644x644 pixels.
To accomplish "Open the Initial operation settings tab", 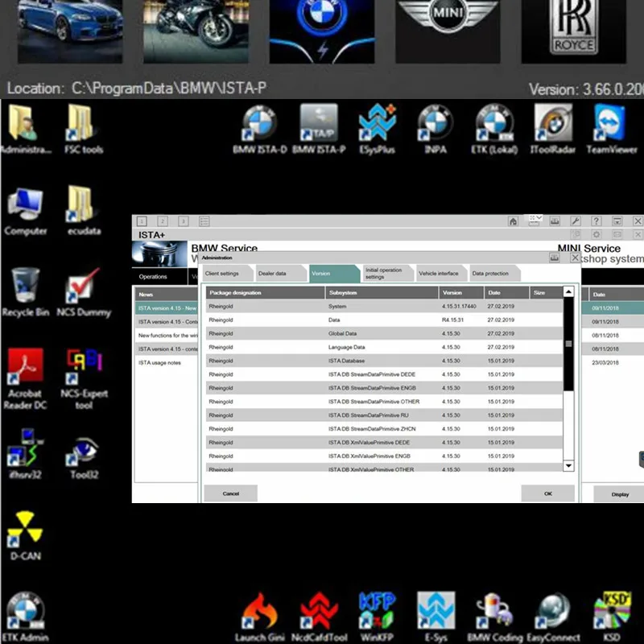I will point(388,274).
